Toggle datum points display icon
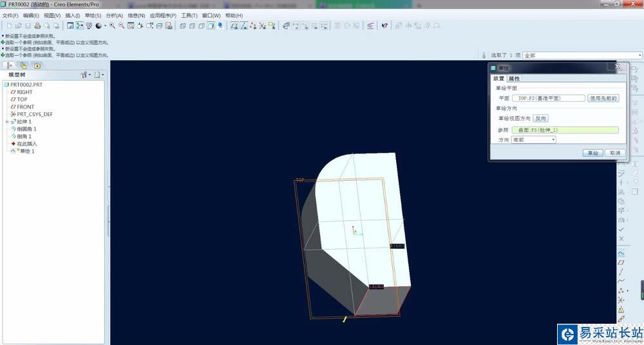The height and width of the screenshot is (345, 644). click(x=253, y=26)
